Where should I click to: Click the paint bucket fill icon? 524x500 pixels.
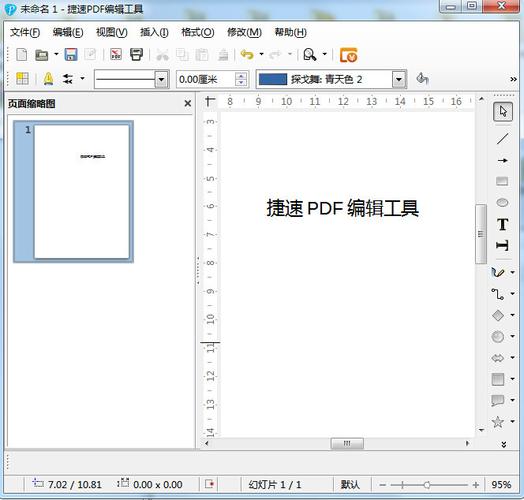point(422,79)
